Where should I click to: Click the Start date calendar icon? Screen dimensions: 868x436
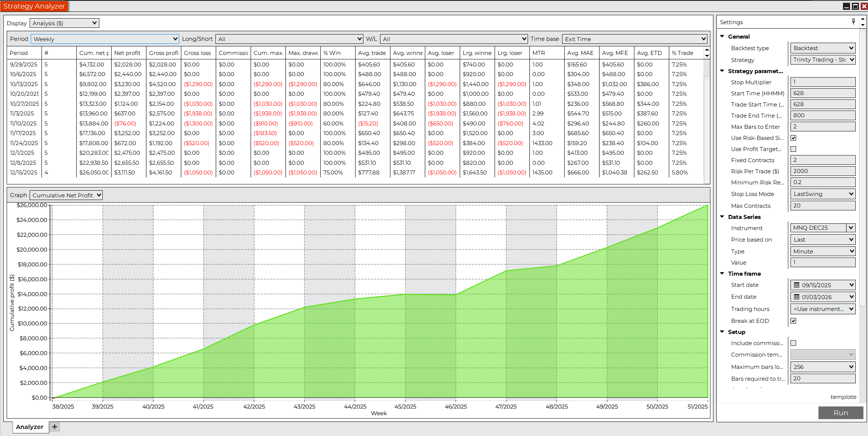(x=796, y=285)
